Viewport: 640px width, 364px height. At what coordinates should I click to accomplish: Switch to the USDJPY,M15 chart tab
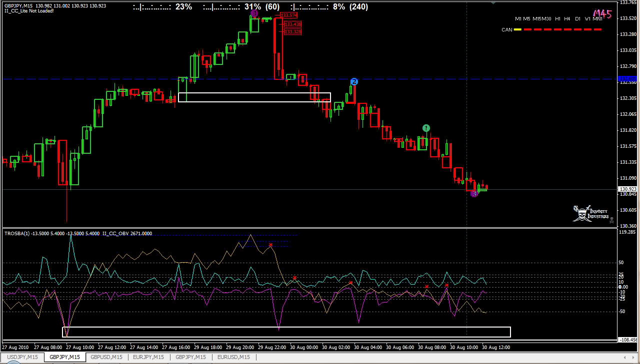tap(22, 357)
